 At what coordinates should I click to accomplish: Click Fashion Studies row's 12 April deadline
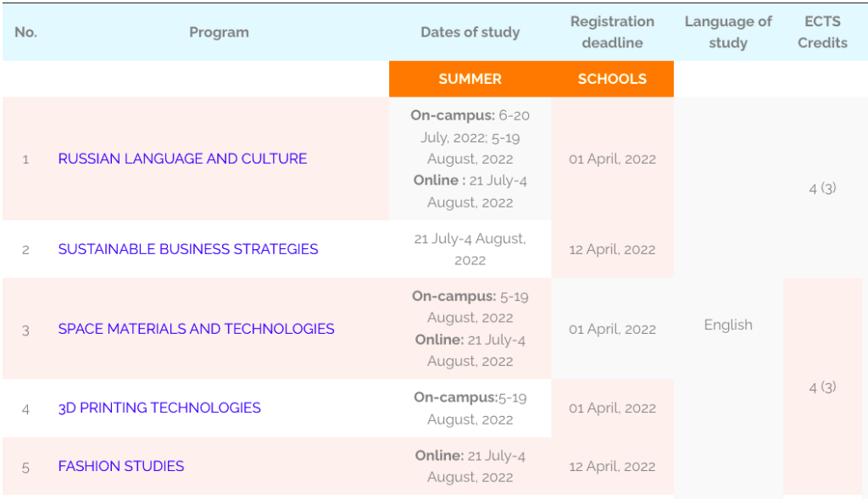[612, 466]
